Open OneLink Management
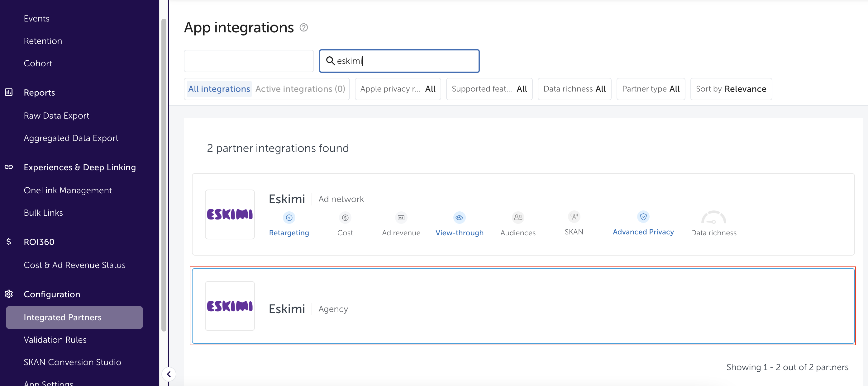This screenshot has width=868, height=386. [67, 191]
